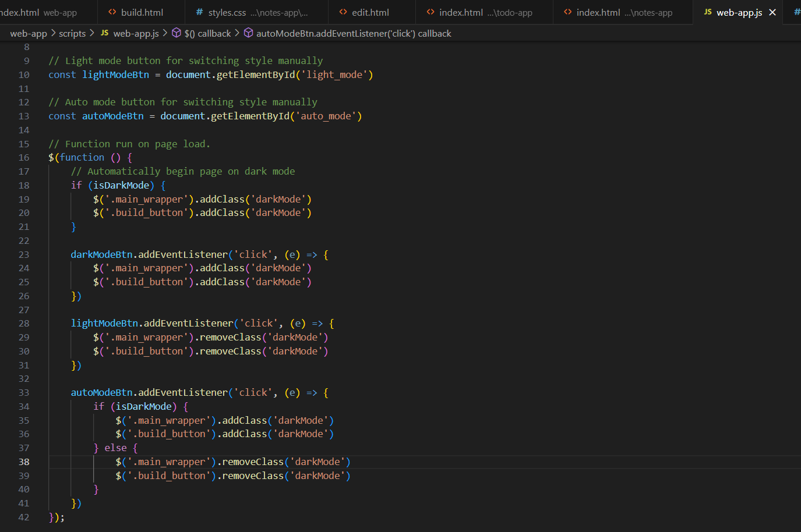This screenshot has height=532, width=801.
Task: Click the HTML icon on notes-app index.html tab
Action: click(568, 12)
